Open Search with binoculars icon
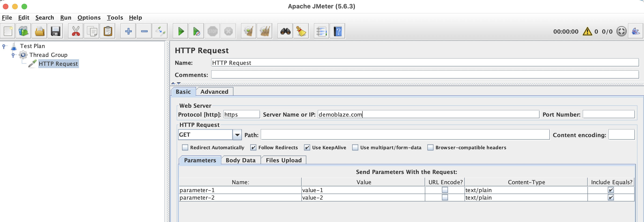 tap(285, 31)
